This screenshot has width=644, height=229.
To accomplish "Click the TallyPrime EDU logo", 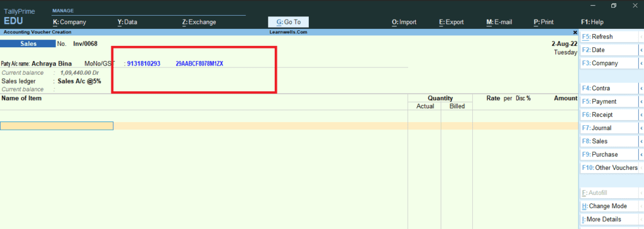I will pyautogui.click(x=19, y=17).
